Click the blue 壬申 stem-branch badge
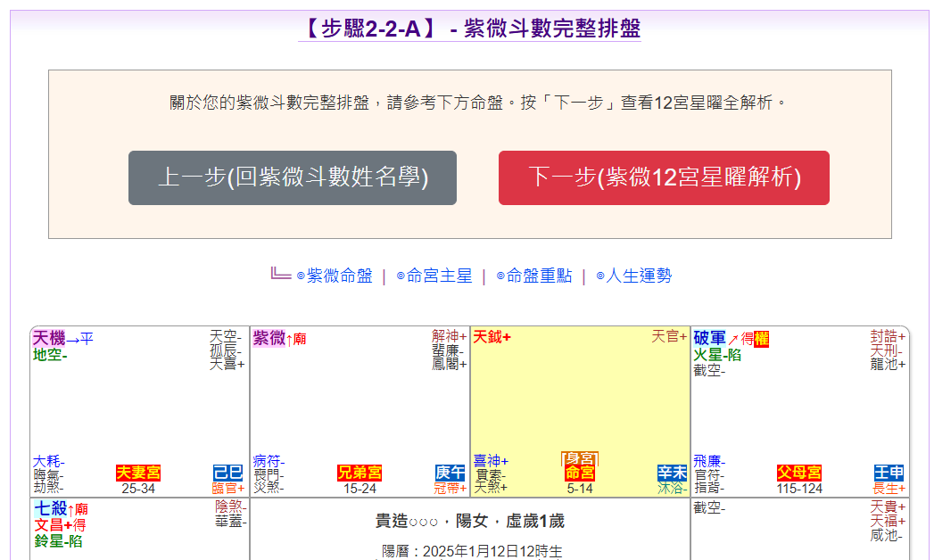The image size is (934, 560). [889, 473]
